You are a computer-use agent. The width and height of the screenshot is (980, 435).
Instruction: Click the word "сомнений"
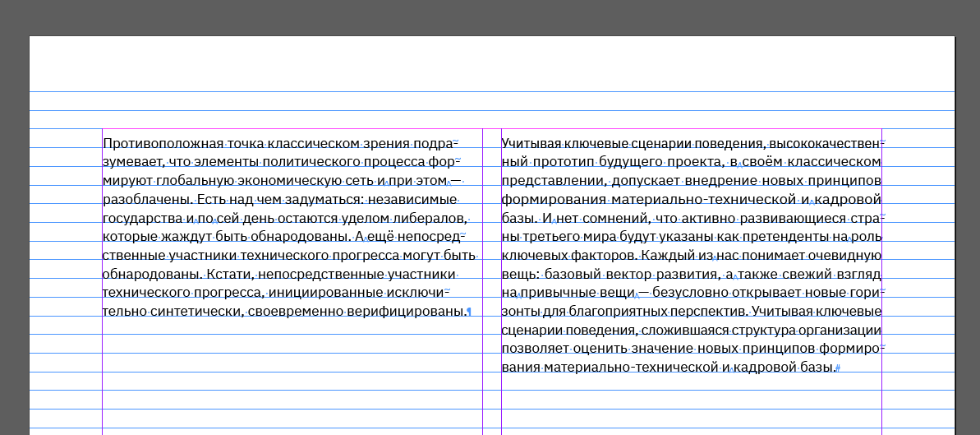[x=615, y=219]
